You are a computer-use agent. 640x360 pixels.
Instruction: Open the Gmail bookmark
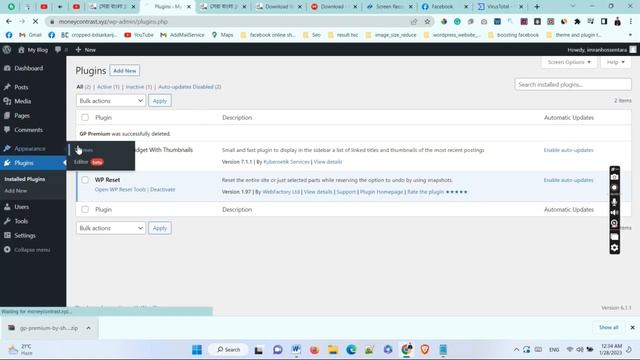31,35
